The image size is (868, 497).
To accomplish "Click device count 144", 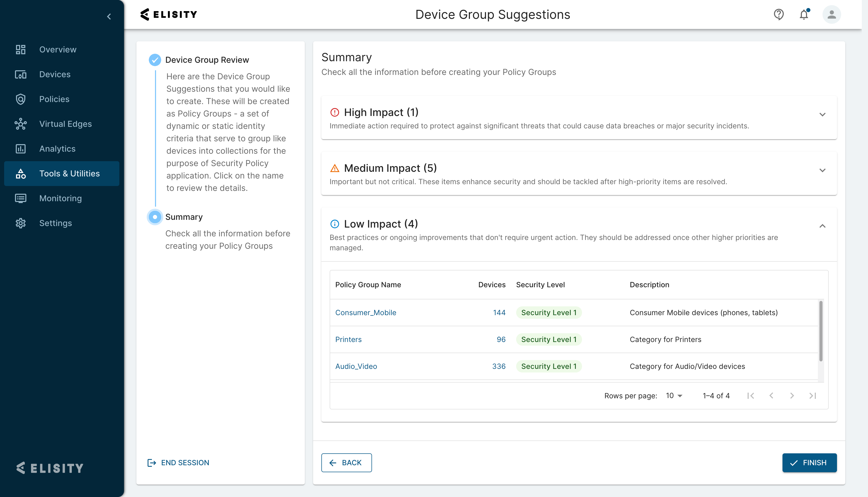I will [499, 313].
